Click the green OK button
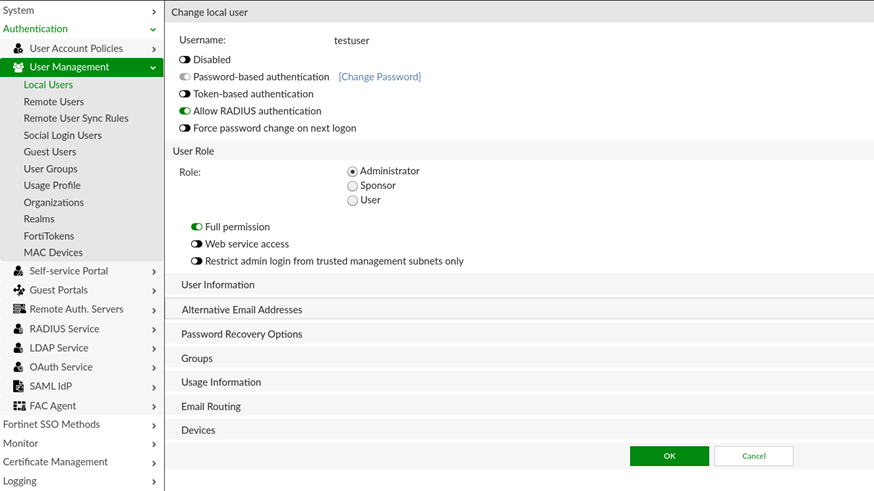The width and height of the screenshot is (874, 491). (x=669, y=456)
